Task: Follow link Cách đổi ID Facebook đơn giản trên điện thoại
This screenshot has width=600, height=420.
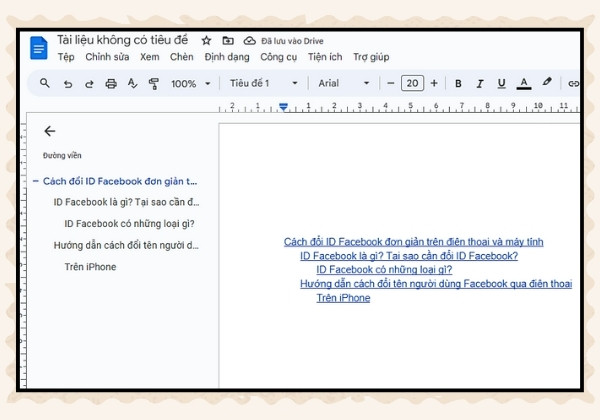Action: [x=413, y=242]
